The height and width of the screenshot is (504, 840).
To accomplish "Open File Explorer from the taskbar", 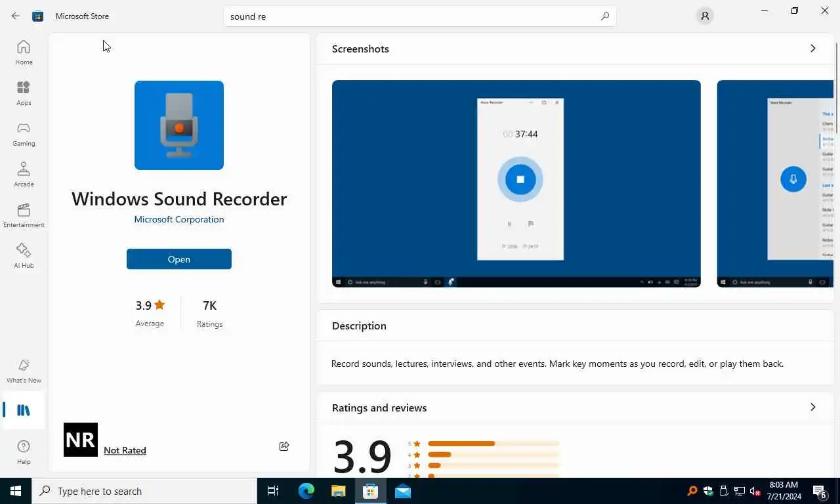I will pos(339,491).
